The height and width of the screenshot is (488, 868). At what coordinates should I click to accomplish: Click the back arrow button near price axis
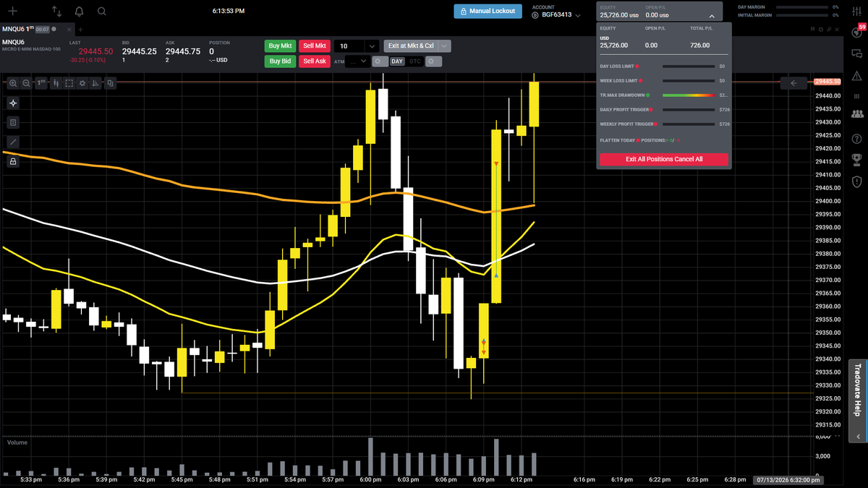coord(793,83)
